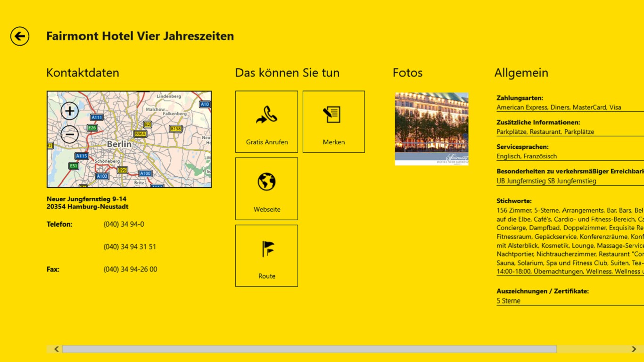Click the Telefon label
This screenshot has height=362, width=644.
pos(60,224)
